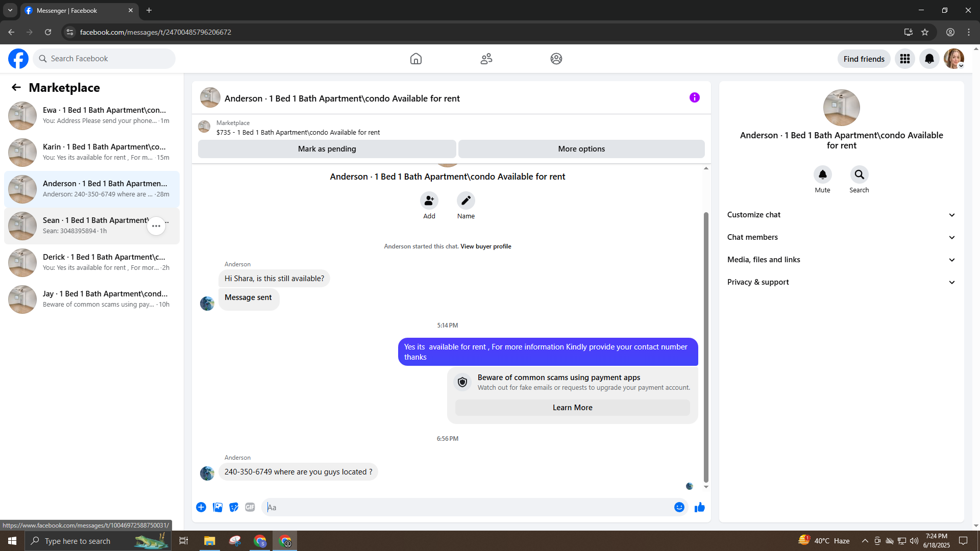
Task: Expand the Chat members section
Action: 842,237
